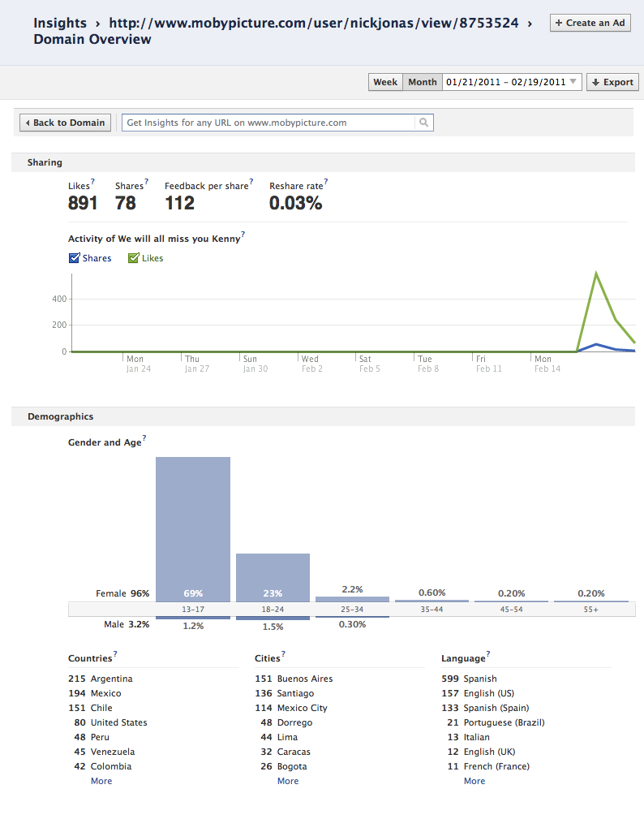Switch to the Week view
Screen dimensions: 644x819
click(385, 82)
